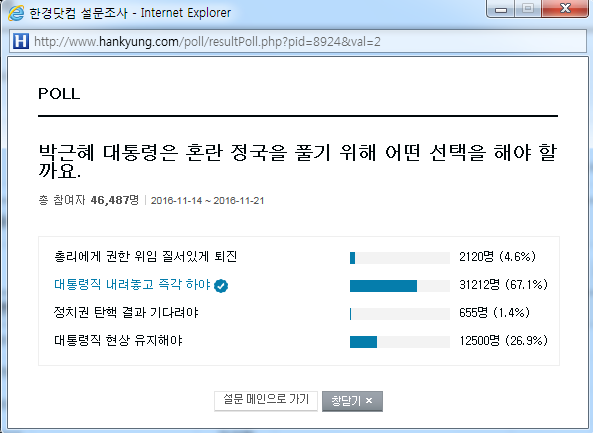Click the poll question about 박근혜 대통령
Image resolution: width=593 pixels, height=433 pixels.
[298, 161]
